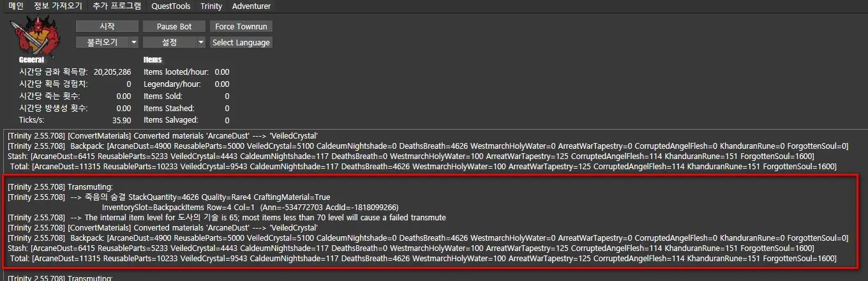This screenshot has height=281, width=868.
Task: Click the Ticks/s value 35.90
Action: tap(121, 119)
